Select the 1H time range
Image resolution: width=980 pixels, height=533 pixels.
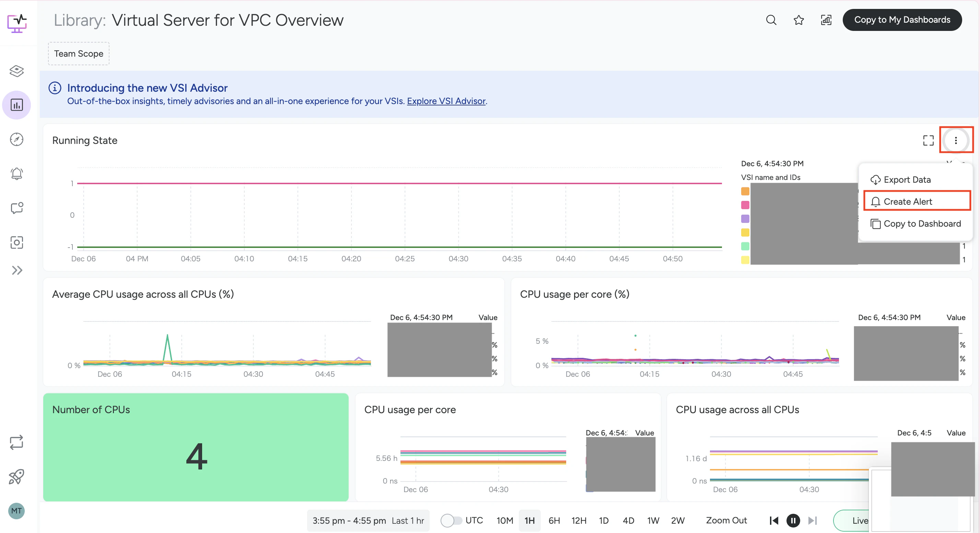(529, 520)
